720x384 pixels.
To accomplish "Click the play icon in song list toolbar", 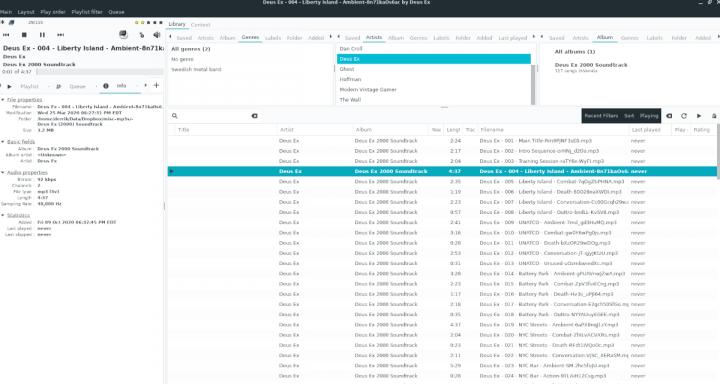I will pyautogui.click(x=699, y=116).
